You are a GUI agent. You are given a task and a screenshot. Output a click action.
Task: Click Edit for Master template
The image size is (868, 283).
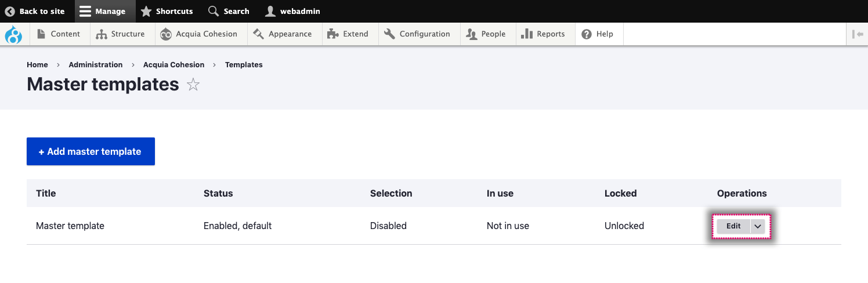(733, 226)
